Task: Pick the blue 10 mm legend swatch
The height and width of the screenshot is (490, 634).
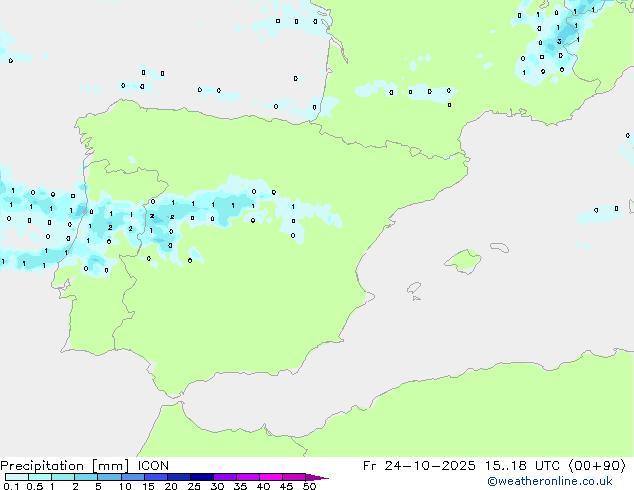Action: coord(133,477)
